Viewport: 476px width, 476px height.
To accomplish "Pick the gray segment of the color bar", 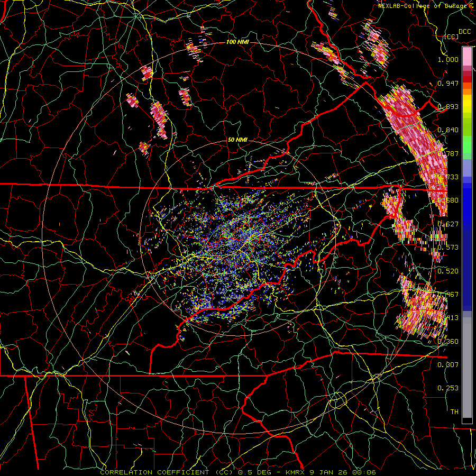I will click(x=467, y=368).
